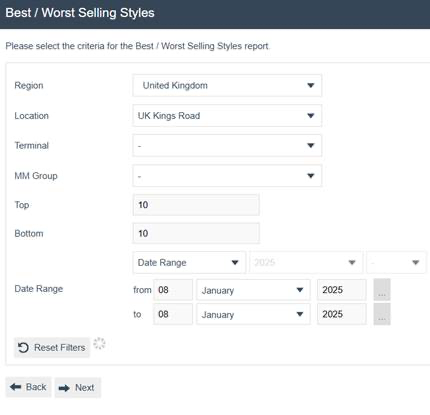Click the MM Group label
Screen dimensions: 430x415
pyautogui.click(x=36, y=176)
